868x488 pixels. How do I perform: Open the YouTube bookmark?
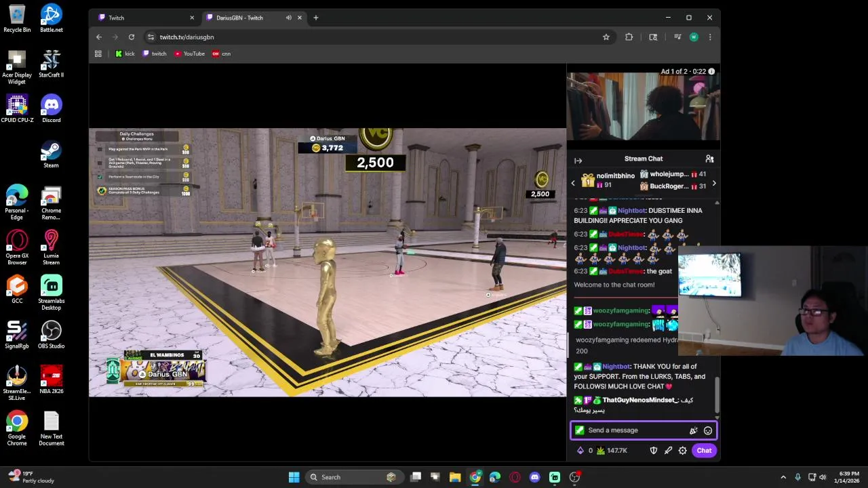click(x=190, y=54)
